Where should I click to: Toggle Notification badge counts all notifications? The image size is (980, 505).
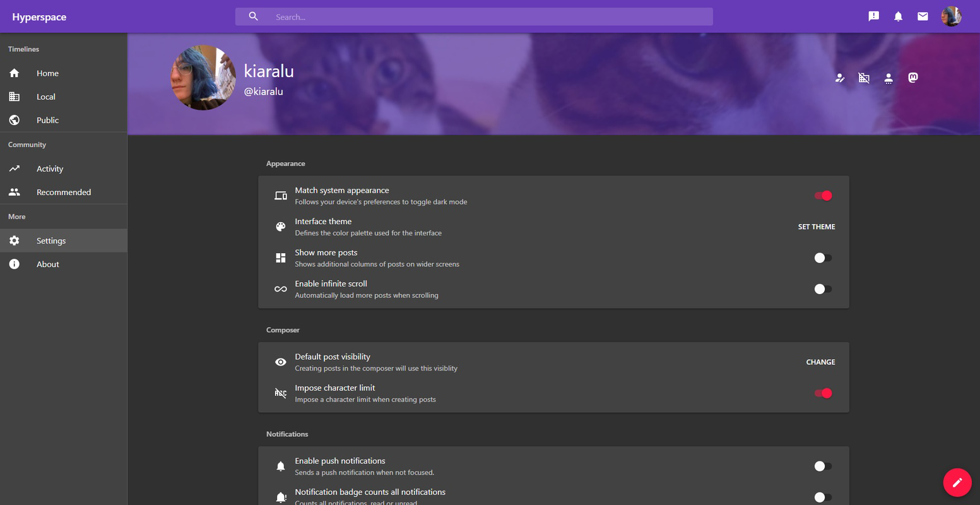click(823, 497)
